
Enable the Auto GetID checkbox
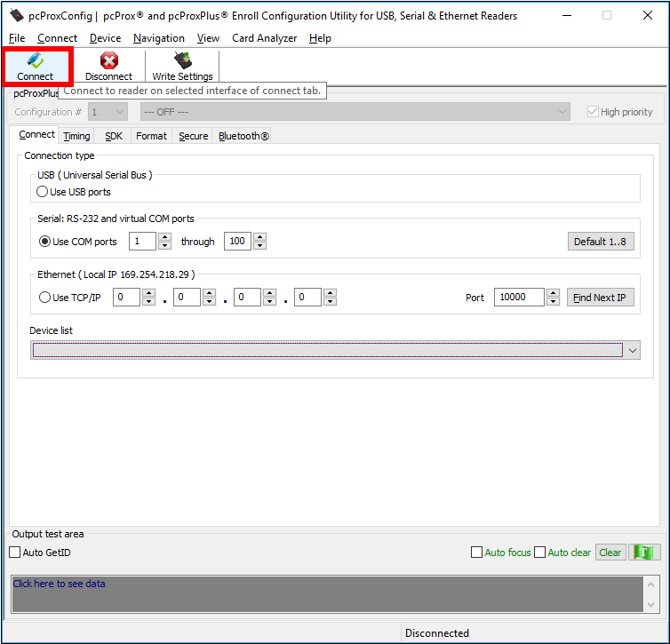(x=15, y=553)
